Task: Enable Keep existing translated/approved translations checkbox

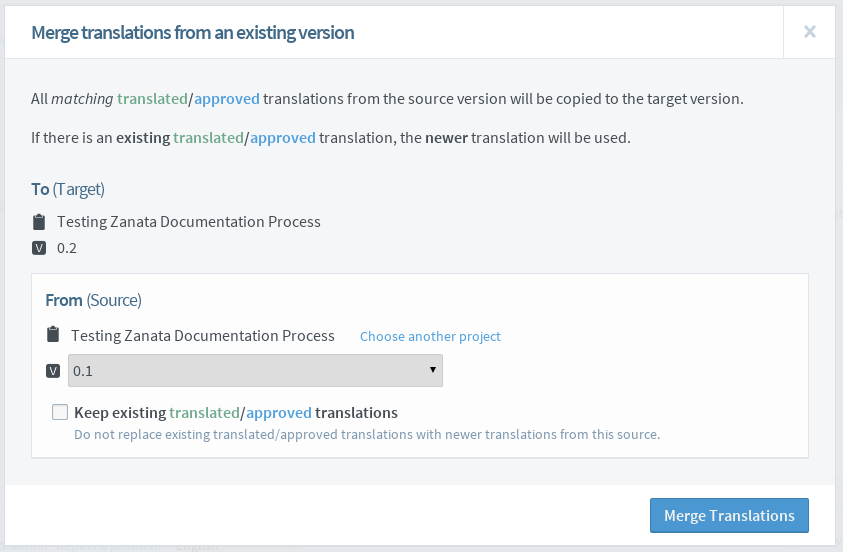Action: point(60,412)
